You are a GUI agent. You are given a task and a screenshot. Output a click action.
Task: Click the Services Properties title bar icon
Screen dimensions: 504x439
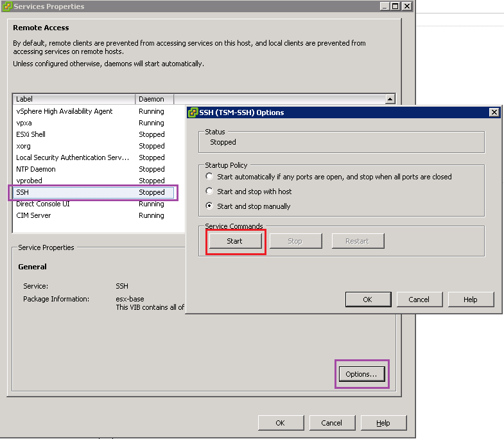7,6
